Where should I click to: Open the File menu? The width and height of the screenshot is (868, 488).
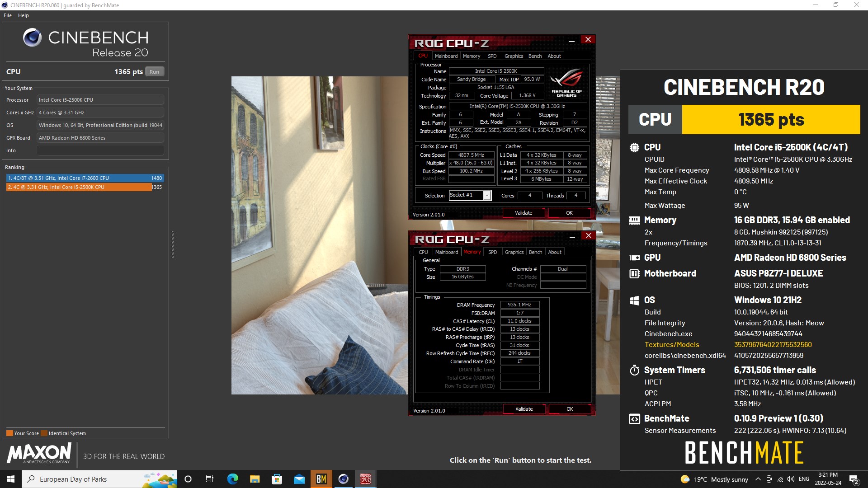pos(8,15)
